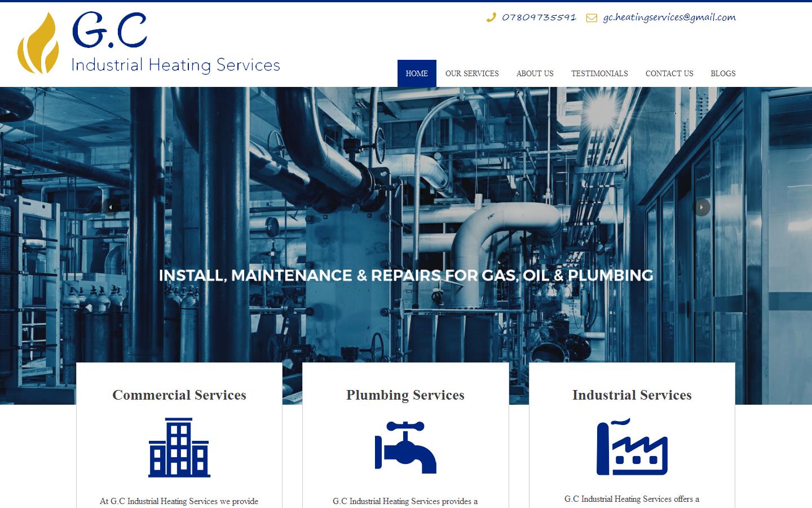Click the envelope icon next to the email address
Viewport: 812px width, 508px height.
click(591, 17)
